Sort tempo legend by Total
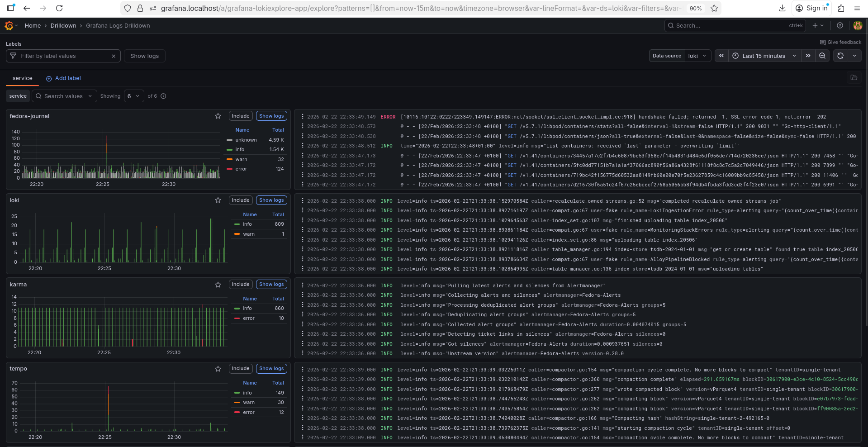The width and height of the screenshot is (868, 447). pyautogui.click(x=278, y=383)
